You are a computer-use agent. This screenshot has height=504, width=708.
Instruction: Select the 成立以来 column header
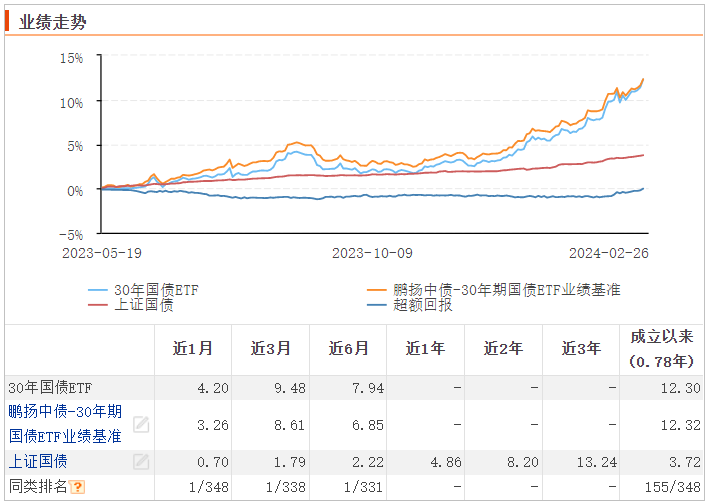click(x=661, y=349)
